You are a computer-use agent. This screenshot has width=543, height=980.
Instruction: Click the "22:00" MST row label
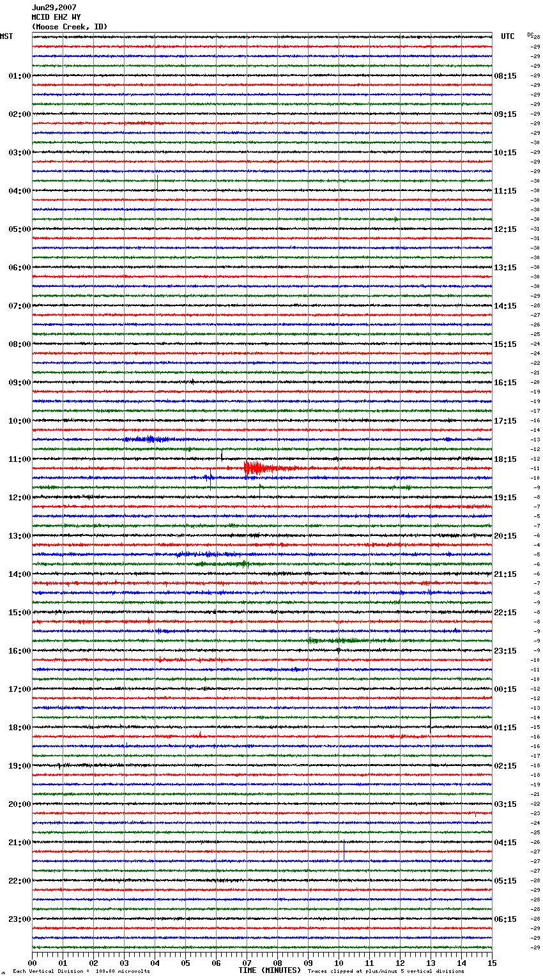(x=20, y=881)
